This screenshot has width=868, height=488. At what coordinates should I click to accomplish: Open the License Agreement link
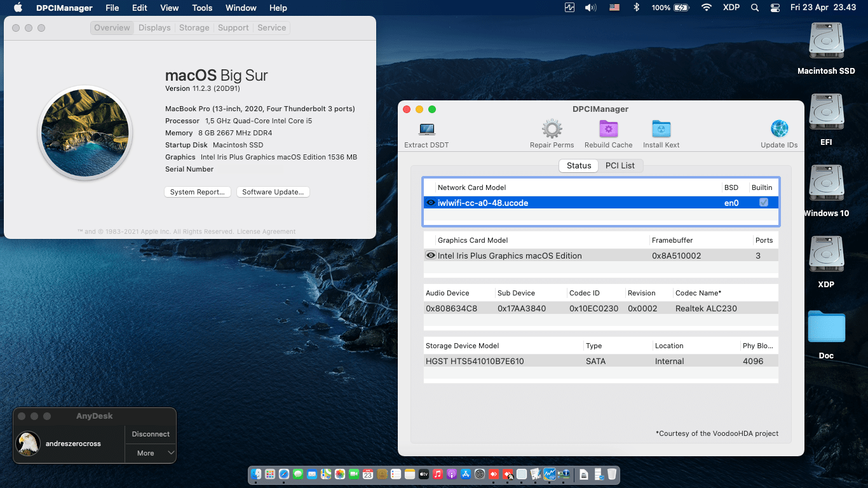266,232
